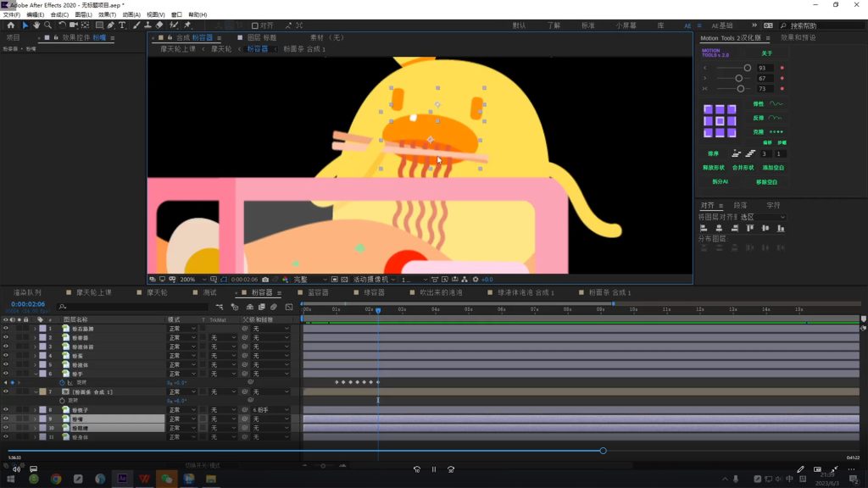This screenshot has width=868, height=488.
Task: Collapse layer 7 properties using its arrow
Action: coord(35,392)
